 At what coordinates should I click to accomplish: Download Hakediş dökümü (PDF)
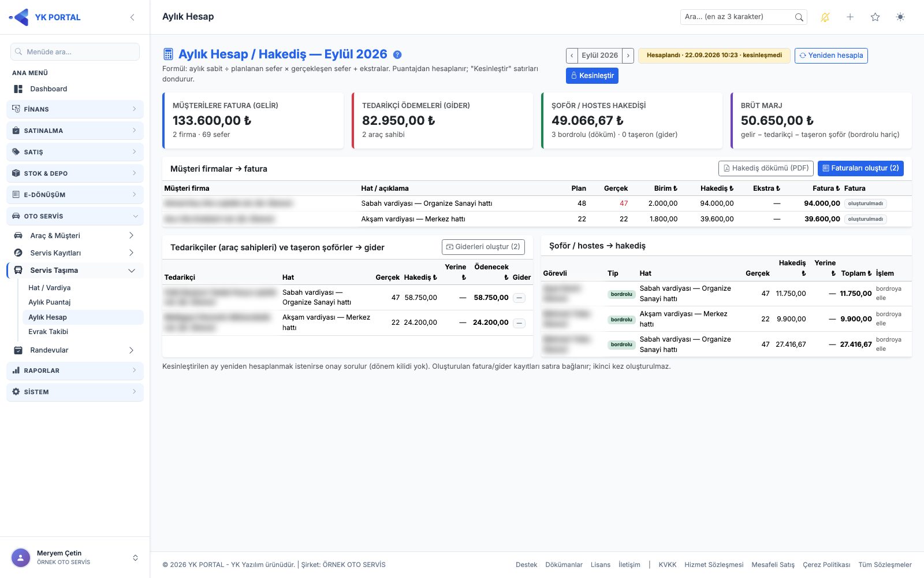tap(766, 168)
